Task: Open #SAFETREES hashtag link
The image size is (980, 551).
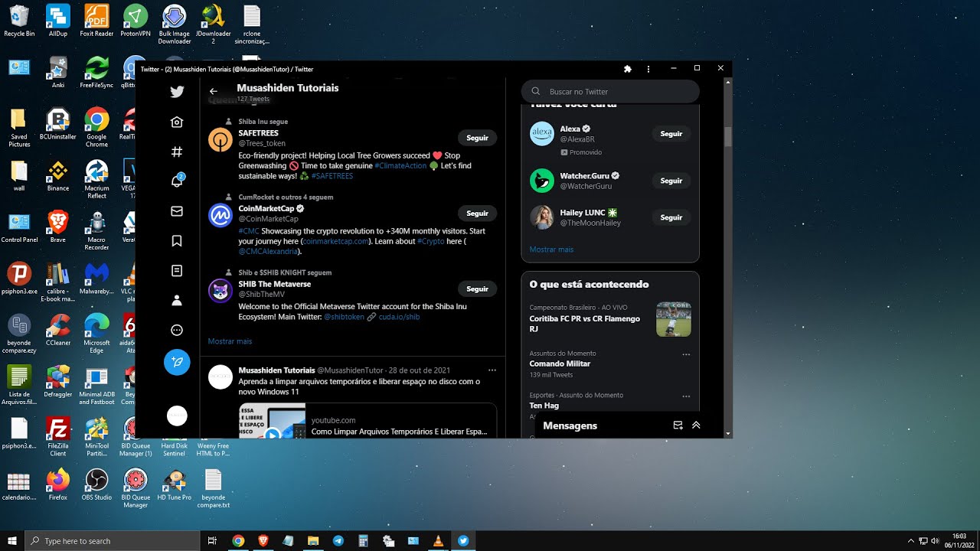Action: click(x=332, y=176)
